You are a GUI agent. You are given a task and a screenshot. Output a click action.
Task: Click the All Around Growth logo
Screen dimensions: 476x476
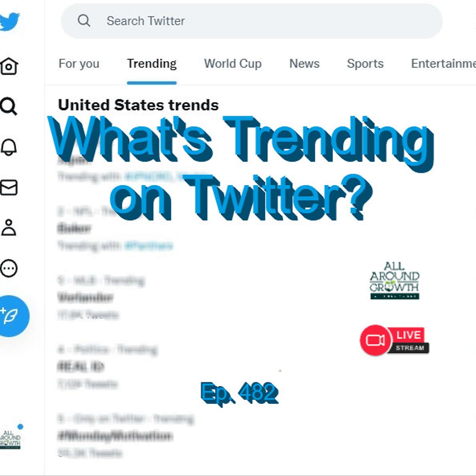point(394,280)
